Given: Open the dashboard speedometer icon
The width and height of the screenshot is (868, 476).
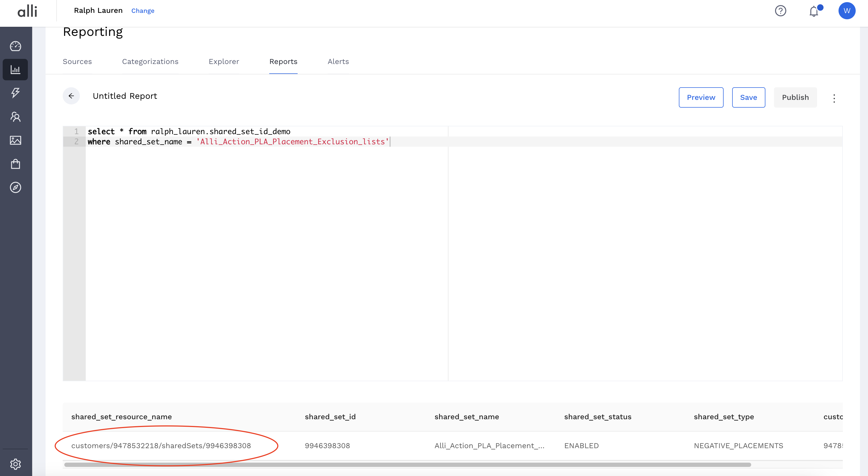Looking at the screenshot, I should 15,46.
